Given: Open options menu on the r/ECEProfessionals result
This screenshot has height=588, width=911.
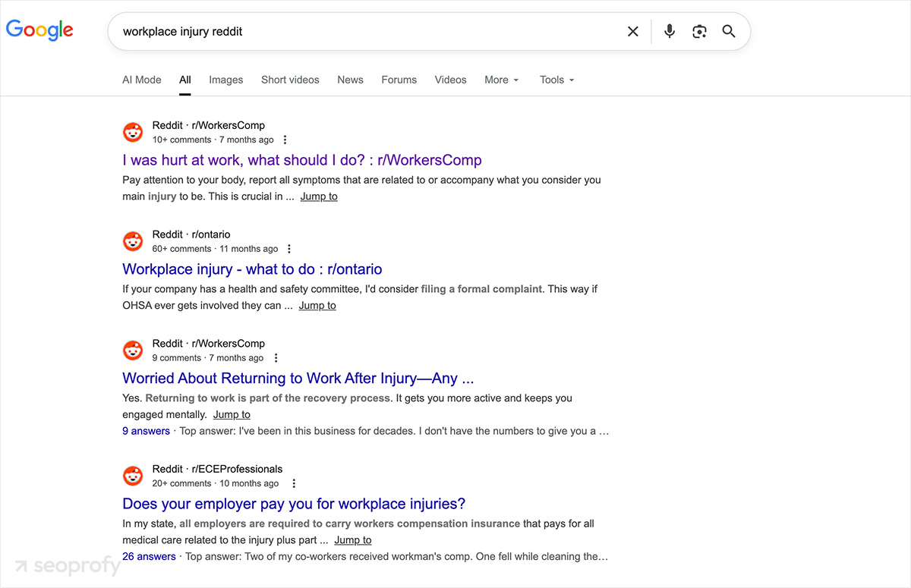Looking at the screenshot, I should [x=294, y=483].
